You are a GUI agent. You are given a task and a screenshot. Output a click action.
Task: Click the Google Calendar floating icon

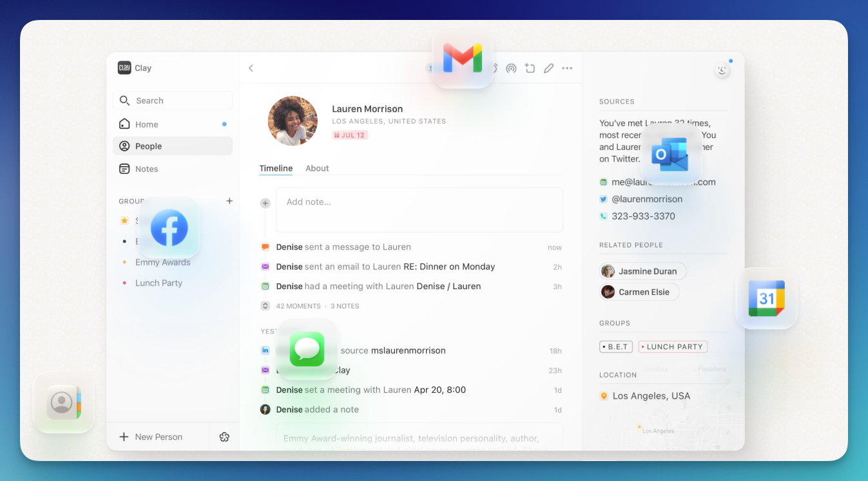tap(766, 298)
